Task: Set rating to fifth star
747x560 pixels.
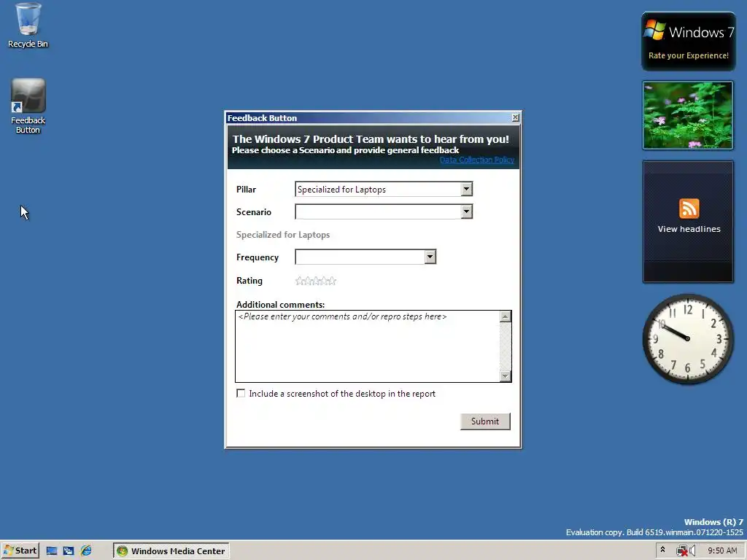Action: (332, 281)
